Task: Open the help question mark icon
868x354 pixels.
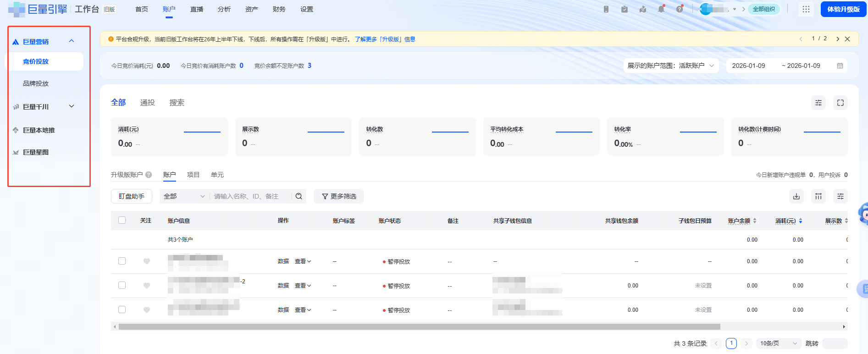Action: tap(680, 9)
